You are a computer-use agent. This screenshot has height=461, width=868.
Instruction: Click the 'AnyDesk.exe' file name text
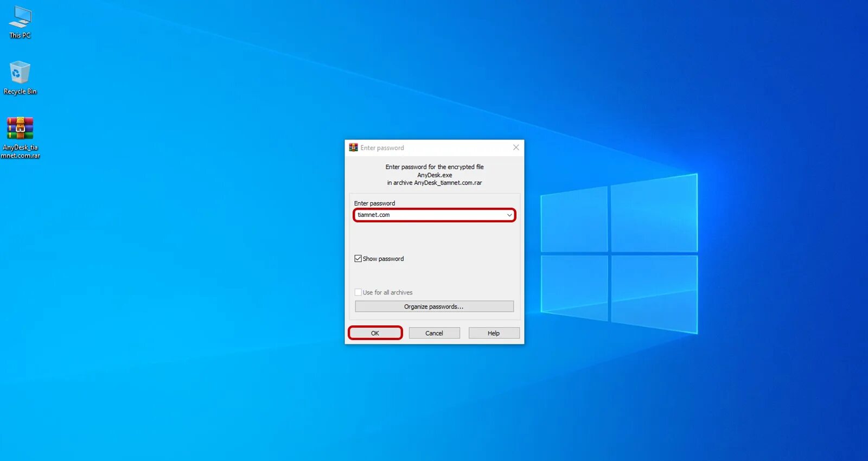pyautogui.click(x=435, y=175)
